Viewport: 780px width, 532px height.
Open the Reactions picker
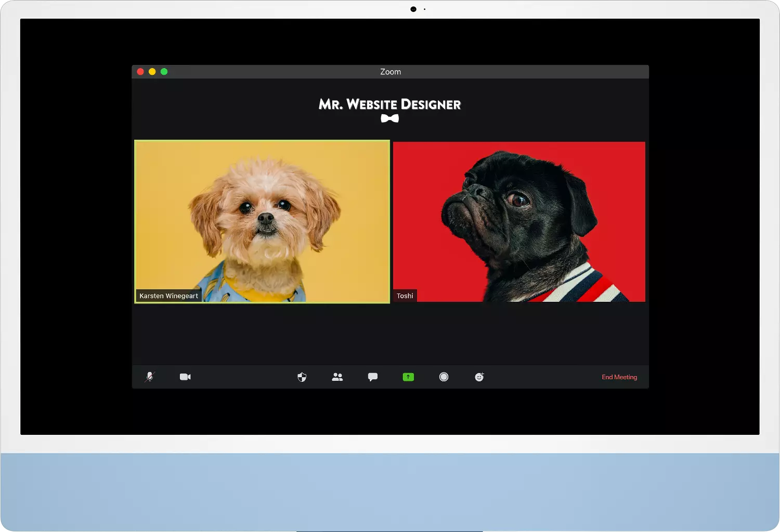tap(479, 377)
